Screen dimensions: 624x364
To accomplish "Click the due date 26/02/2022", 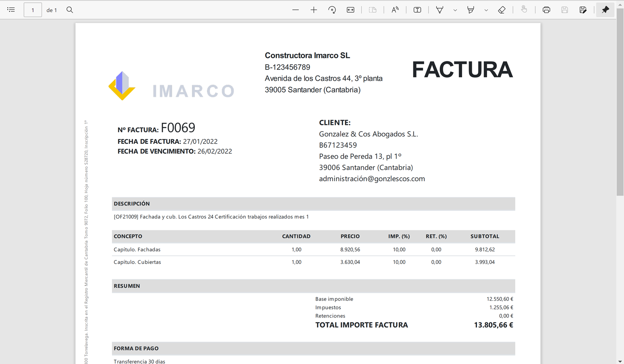I will tap(215, 151).
